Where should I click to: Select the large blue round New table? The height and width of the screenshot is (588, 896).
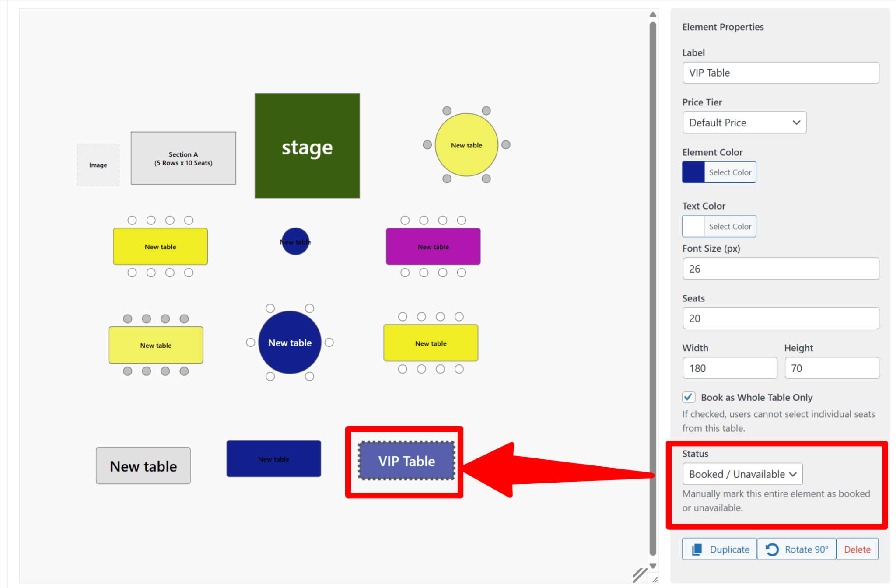(290, 343)
